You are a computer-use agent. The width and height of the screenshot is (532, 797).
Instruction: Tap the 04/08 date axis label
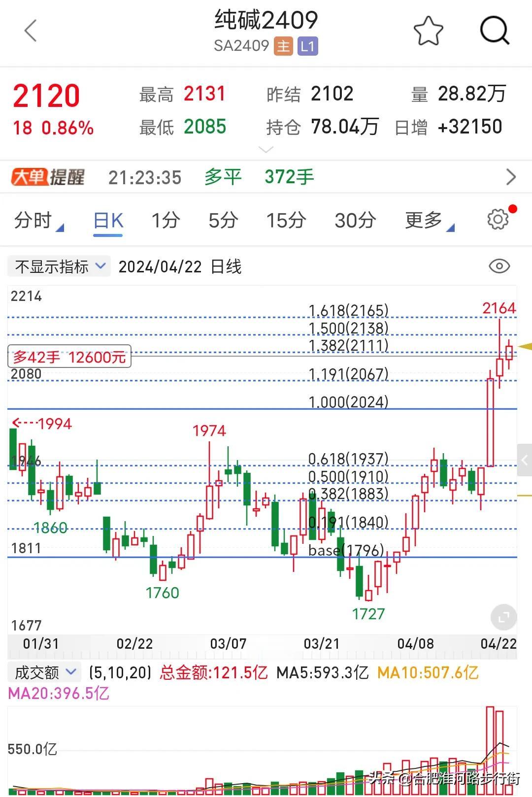(415, 644)
